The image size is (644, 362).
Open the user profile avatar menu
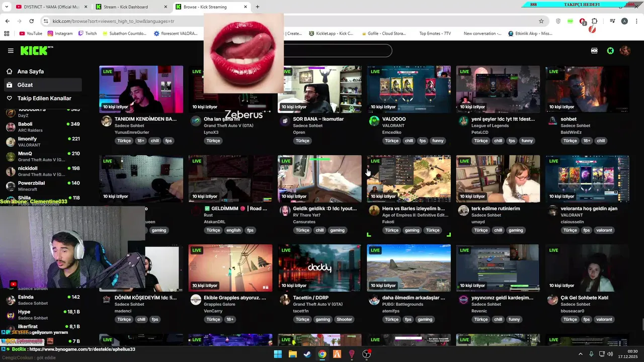[625, 51]
